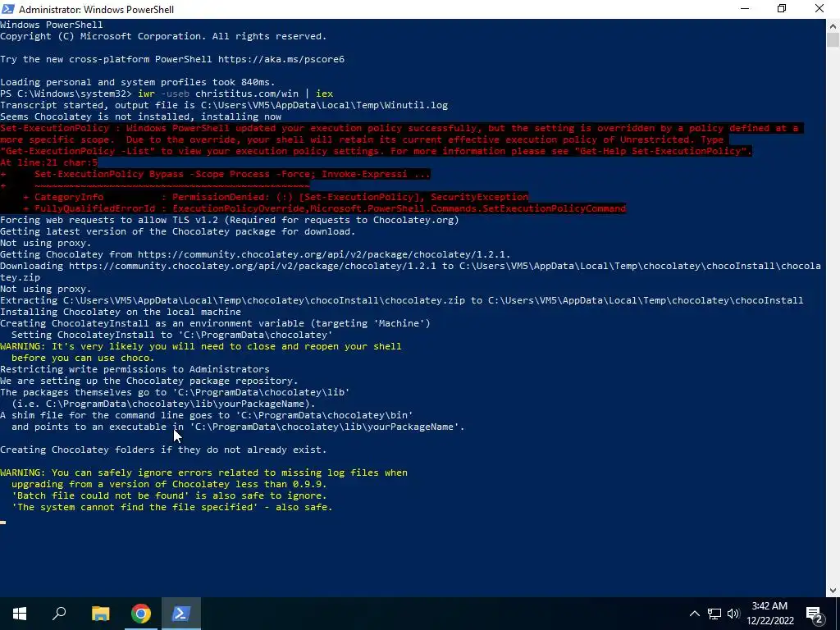Viewport: 840px width, 630px height.
Task: Click the scrollbar up arrow
Action: point(833,25)
